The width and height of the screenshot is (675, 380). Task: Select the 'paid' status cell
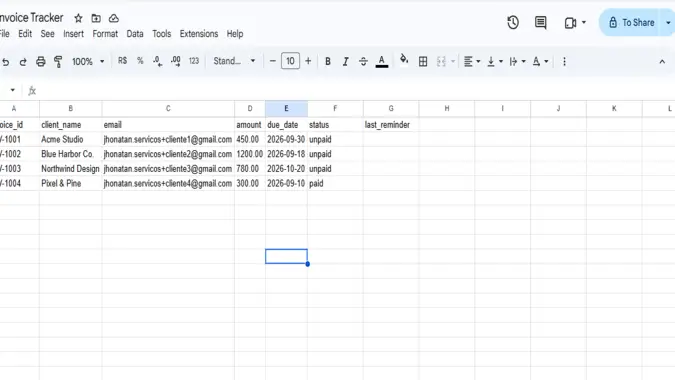pyautogui.click(x=335, y=183)
